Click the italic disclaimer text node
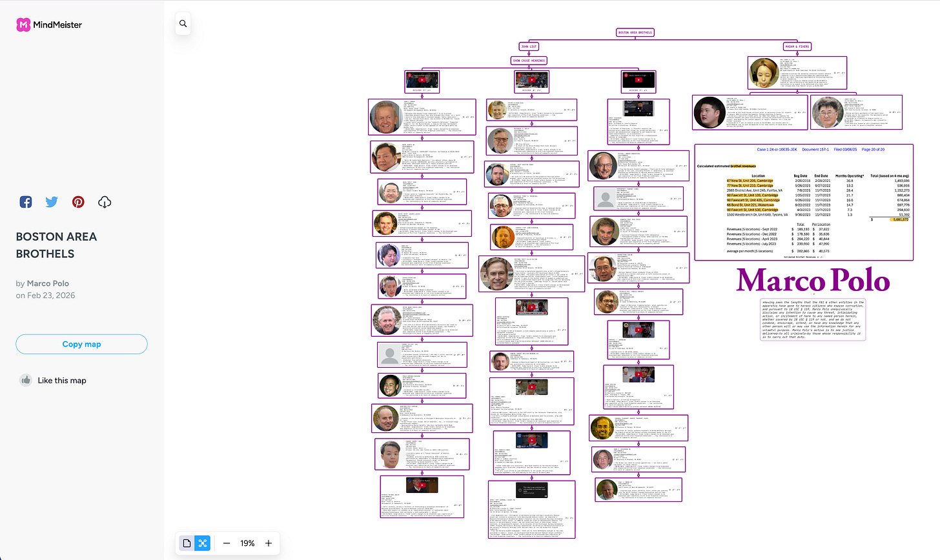Viewport: 940px width, 560px height. (813, 319)
